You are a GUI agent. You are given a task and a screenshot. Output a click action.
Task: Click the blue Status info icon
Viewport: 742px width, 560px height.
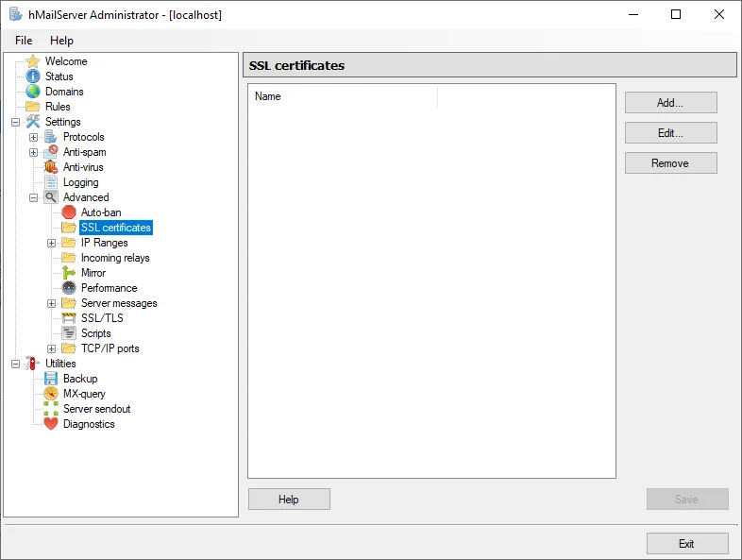(x=33, y=76)
